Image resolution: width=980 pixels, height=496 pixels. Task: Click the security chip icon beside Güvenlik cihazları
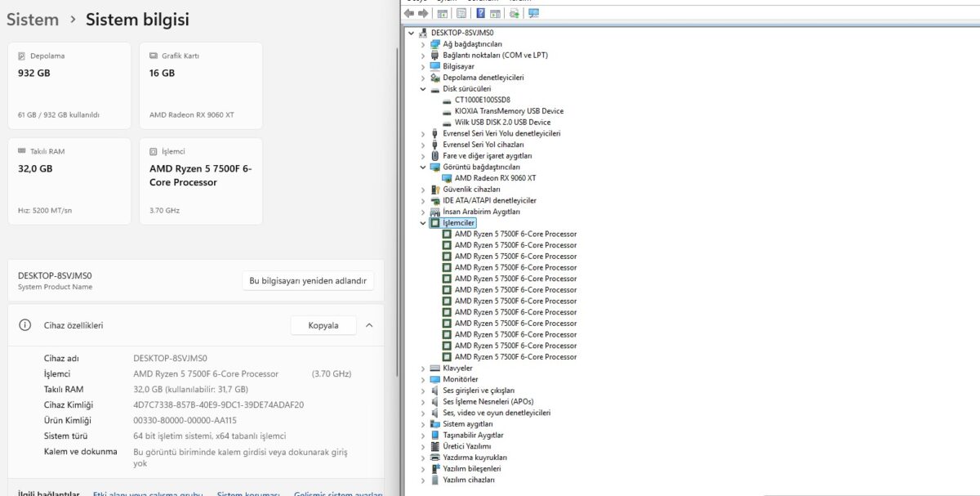[434, 189]
